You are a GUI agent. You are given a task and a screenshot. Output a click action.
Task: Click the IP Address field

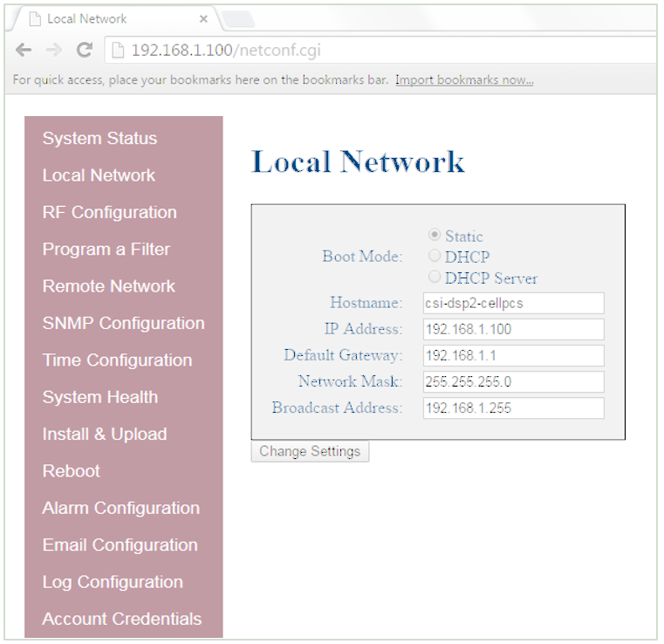513,329
